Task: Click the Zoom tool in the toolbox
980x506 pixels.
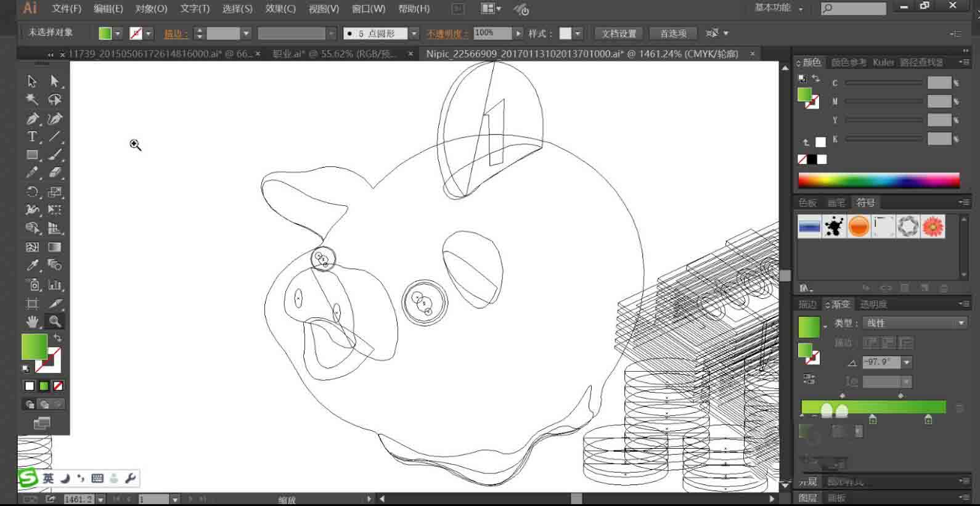Action: pos(55,321)
